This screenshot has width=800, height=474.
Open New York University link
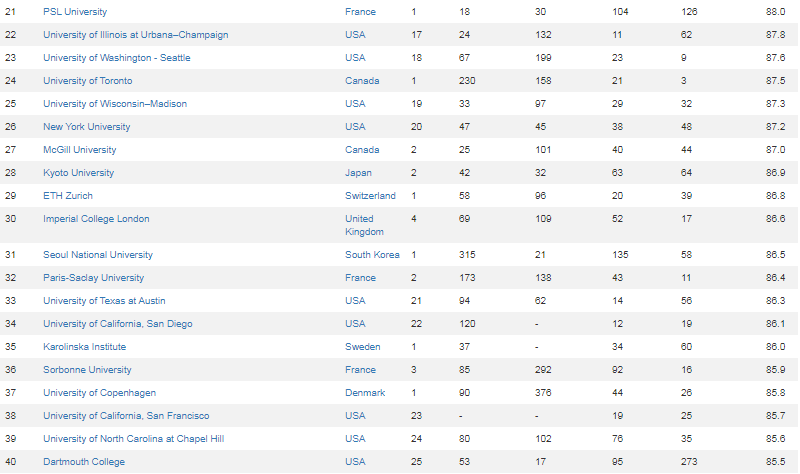(87, 127)
